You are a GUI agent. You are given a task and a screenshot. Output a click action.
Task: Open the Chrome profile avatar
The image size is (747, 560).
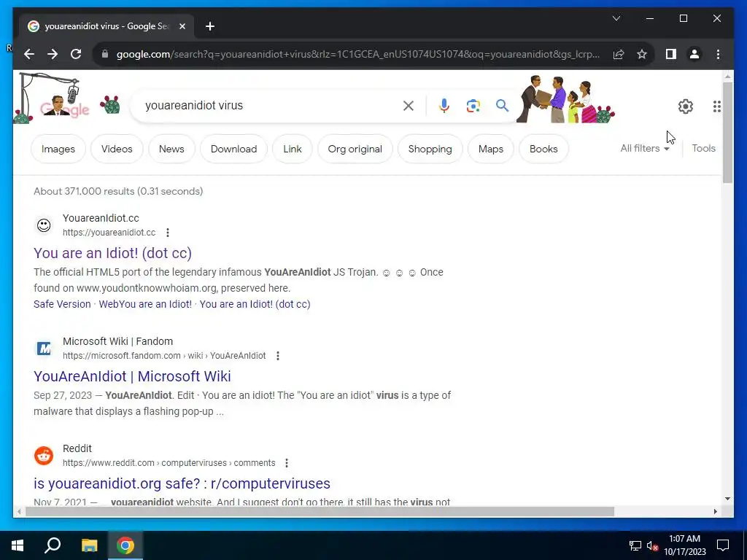(694, 54)
